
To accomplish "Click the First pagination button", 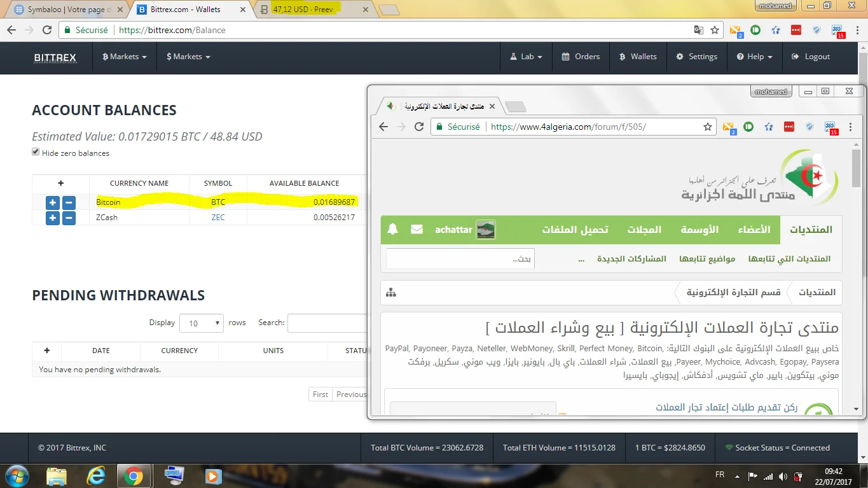I will click(x=320, y=394).
